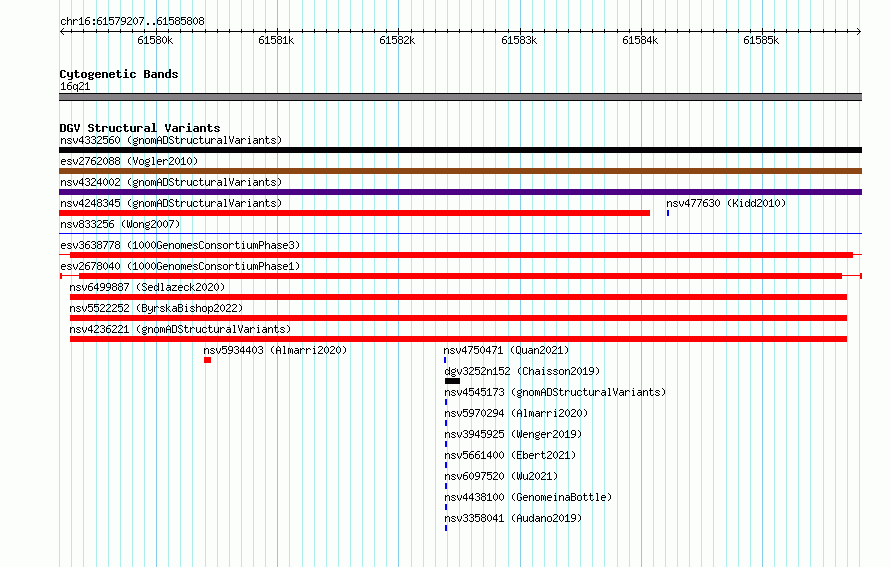Click the chr16:61579207..61585808 coordinate label
Image resolution: width=890 pixels, height=567 pixels.
pyautogui.click(x=132, y=21)
